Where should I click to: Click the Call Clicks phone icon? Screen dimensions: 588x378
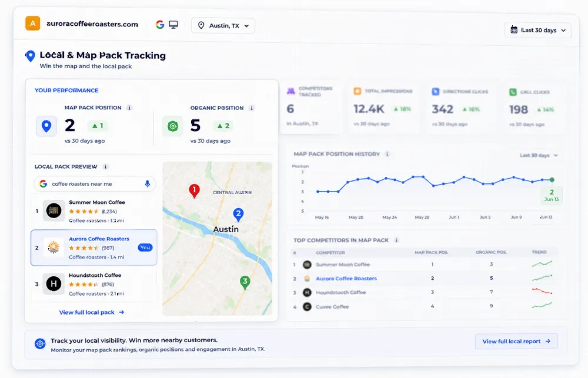pos(513,92)
